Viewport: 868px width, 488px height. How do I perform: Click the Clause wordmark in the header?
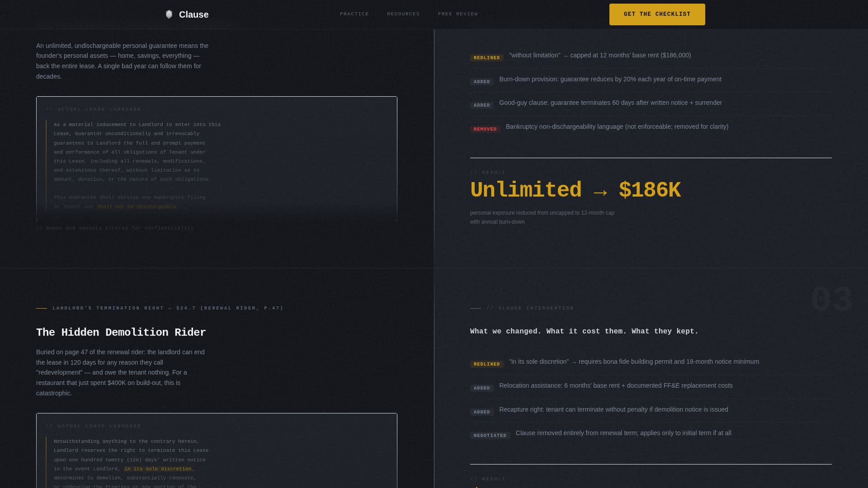coord(193,14)
